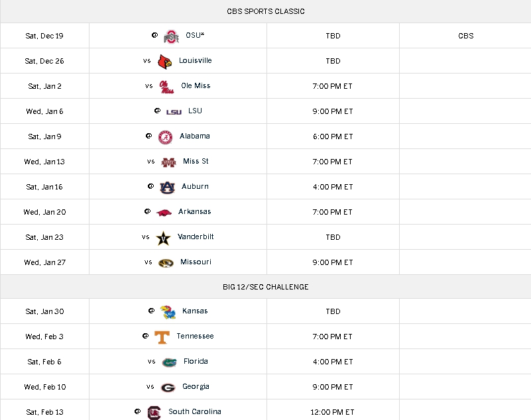Click the Ohio State team logo
The height and width of the screenshot is (420, 531).
[171, 36]
